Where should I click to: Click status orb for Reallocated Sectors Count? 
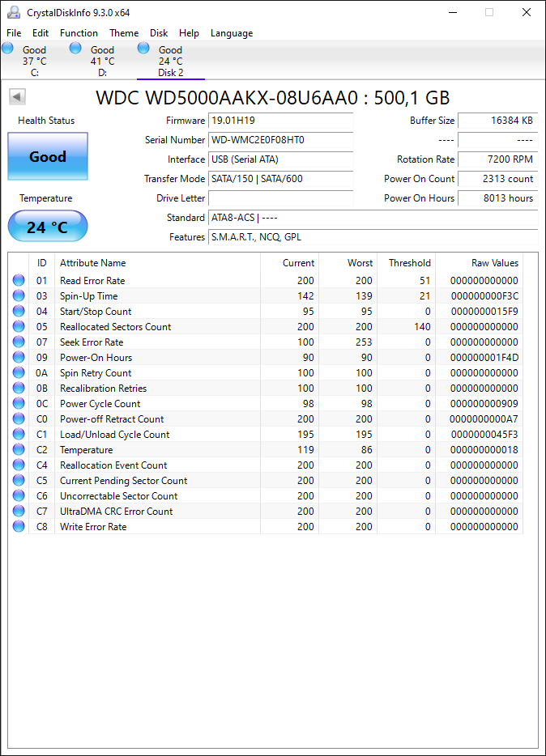[19, 326]
